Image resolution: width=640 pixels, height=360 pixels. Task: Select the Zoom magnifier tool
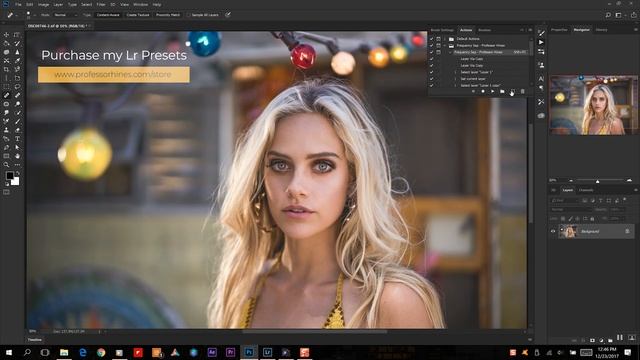pyautogui.click(x=6, y=165)
